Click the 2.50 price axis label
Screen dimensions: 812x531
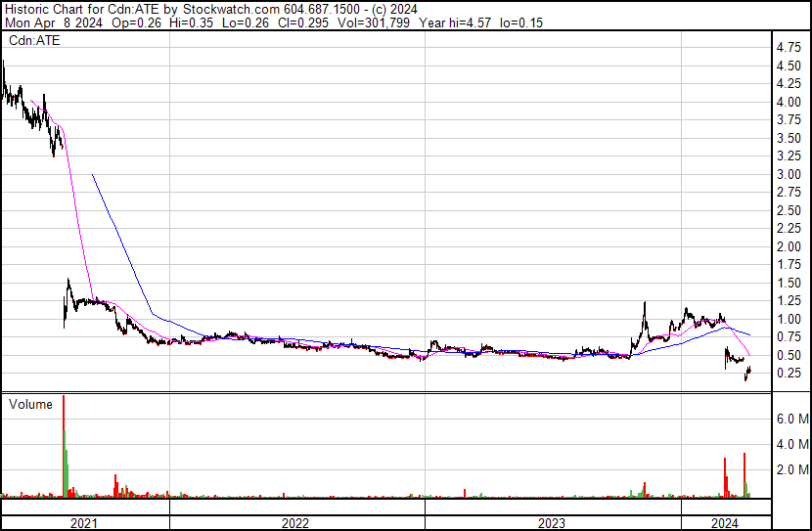click(789, 210)
